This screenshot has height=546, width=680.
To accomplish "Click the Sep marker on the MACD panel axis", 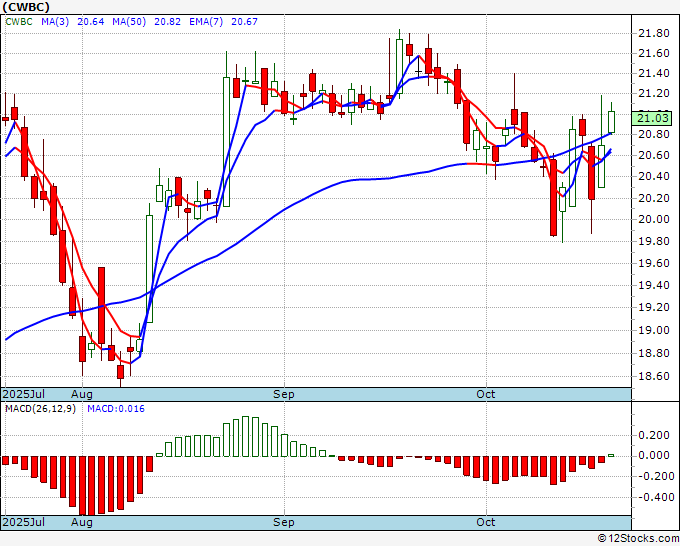I will [284, 522].
